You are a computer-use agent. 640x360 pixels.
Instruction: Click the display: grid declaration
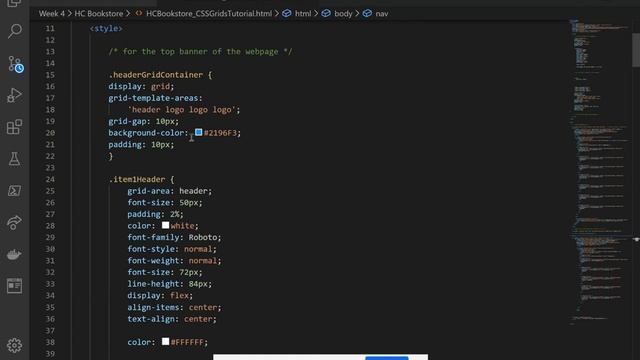coord(141,86)
